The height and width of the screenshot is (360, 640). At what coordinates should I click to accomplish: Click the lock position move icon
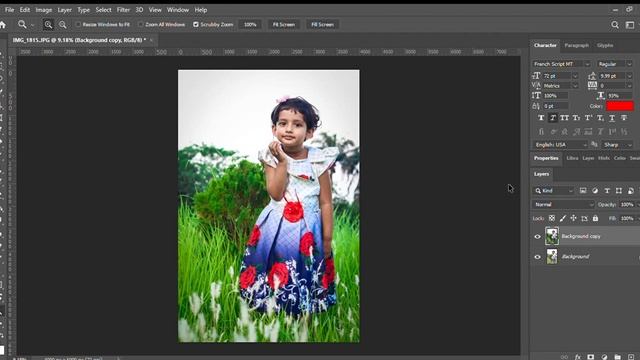coord(573,218)
